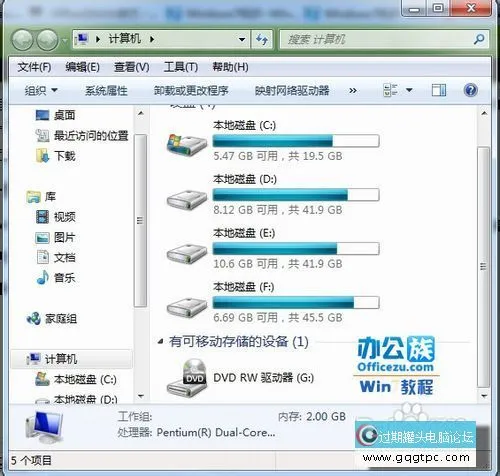Click main pane scrollbar down arrow
This screenshot has height=476, width=500.
(484, 396)
